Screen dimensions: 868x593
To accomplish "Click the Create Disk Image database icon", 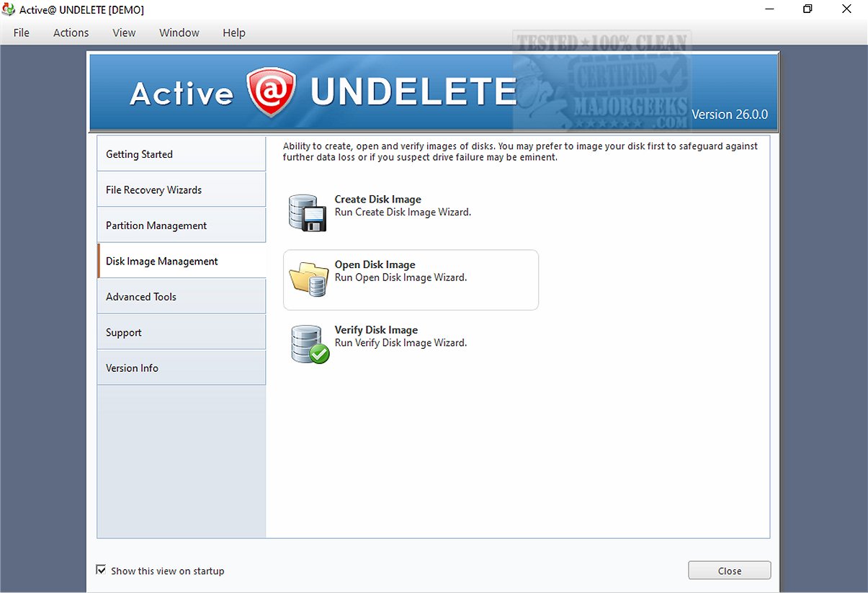I will pos(308,213).
